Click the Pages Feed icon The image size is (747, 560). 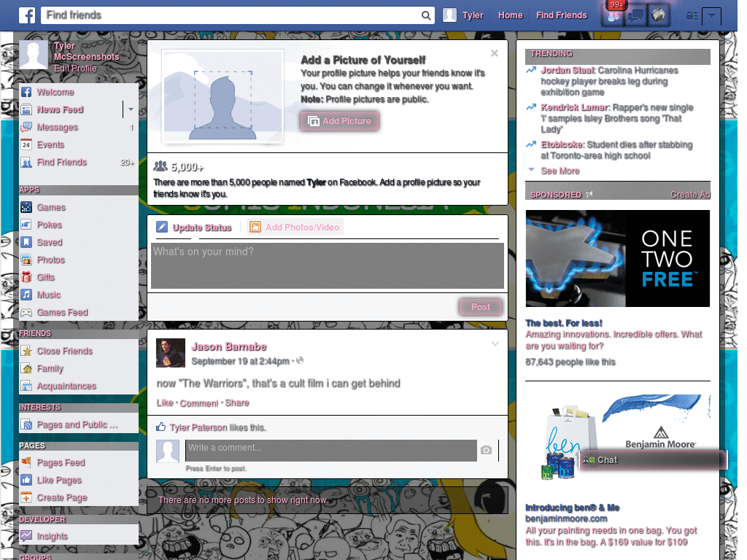pos(26,462)
